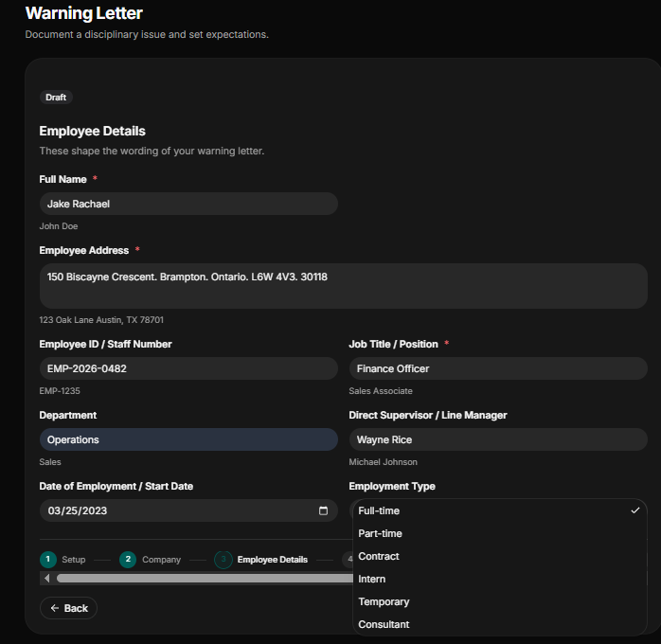This screenshot has height=644, width=661.
Task: Click the Setup step label
Action: coord(73,560)
